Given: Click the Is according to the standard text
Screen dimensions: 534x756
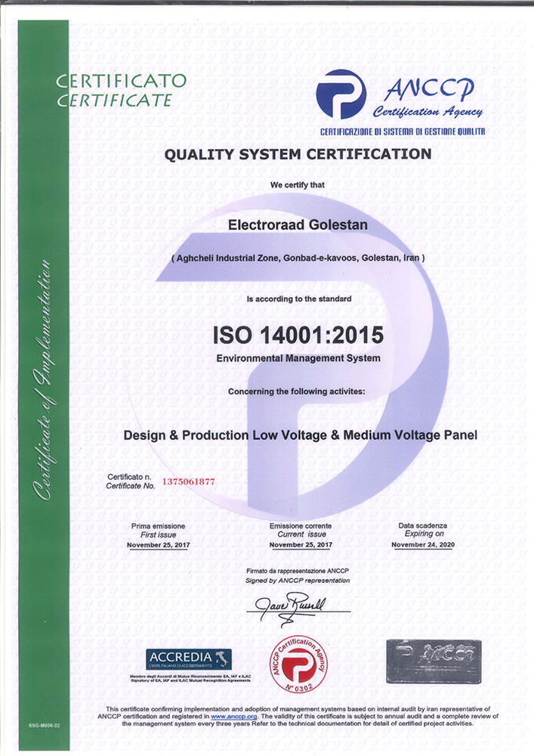Looking at the screenshot, I should (x=299, y=299).
